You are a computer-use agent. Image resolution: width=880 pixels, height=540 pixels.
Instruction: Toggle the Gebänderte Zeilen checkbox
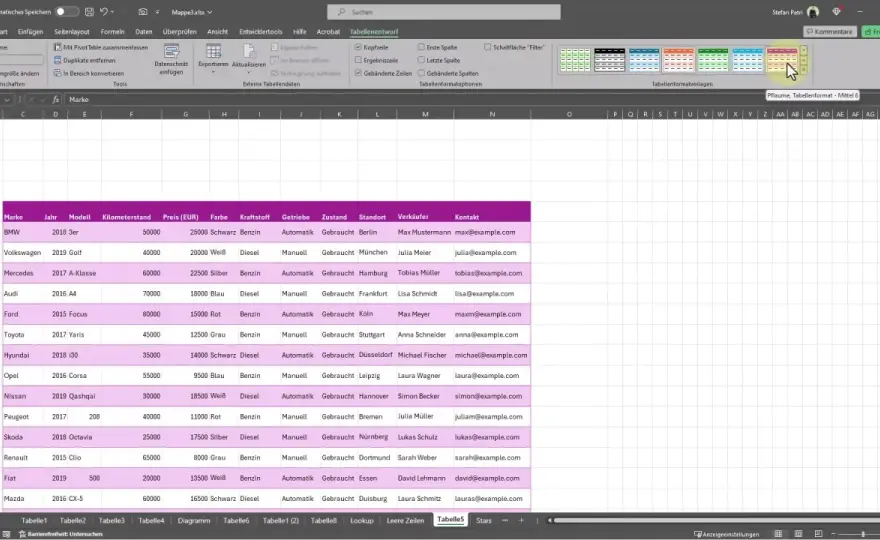[x=358, y=73]
